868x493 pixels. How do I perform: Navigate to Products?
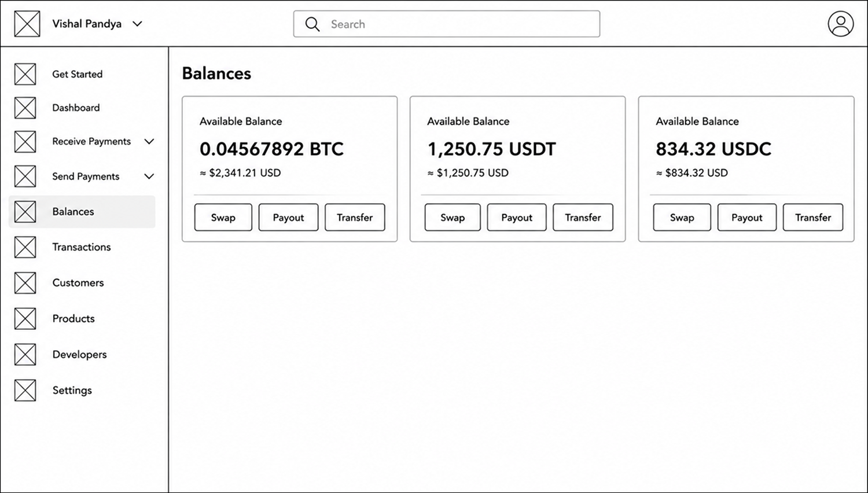[73, 319]
